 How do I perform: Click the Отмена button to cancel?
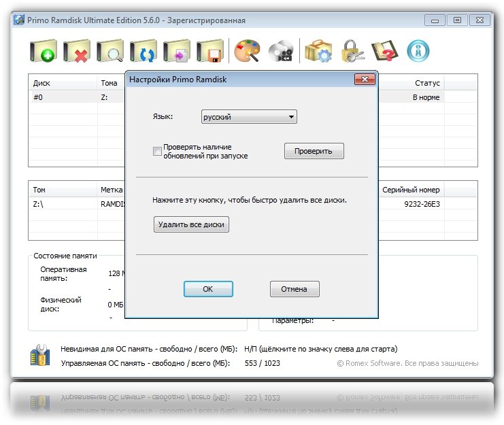coord(295,289)
